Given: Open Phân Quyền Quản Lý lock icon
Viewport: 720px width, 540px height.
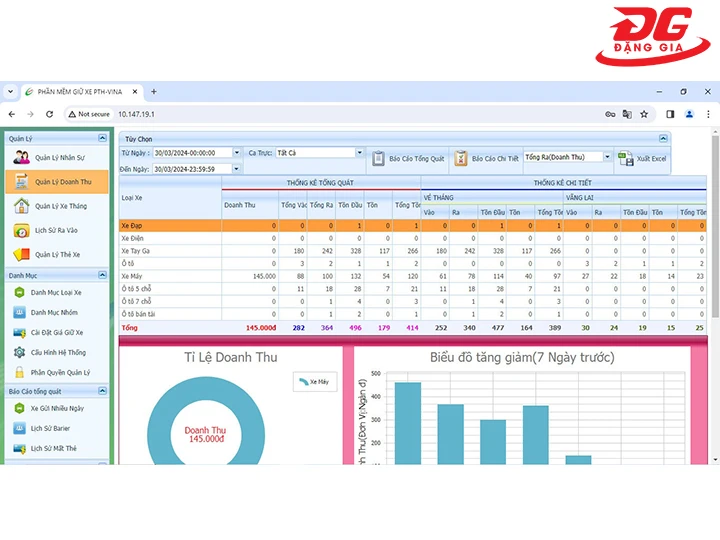Looking at the screenshot, I should pos(20,372).
